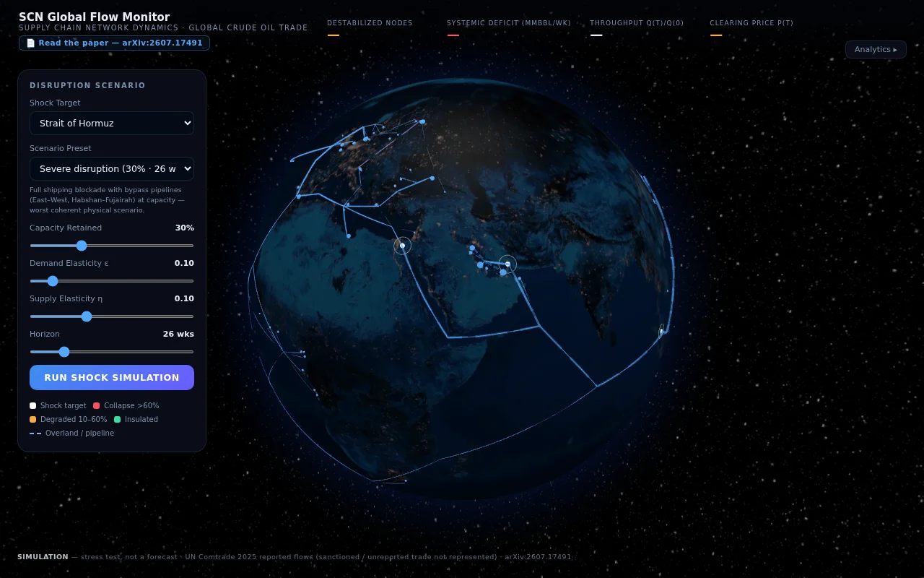Screen dimensions: 924x578
Task: Open the arXiv:2607.17491 paper link
Action: click(114, 43)
